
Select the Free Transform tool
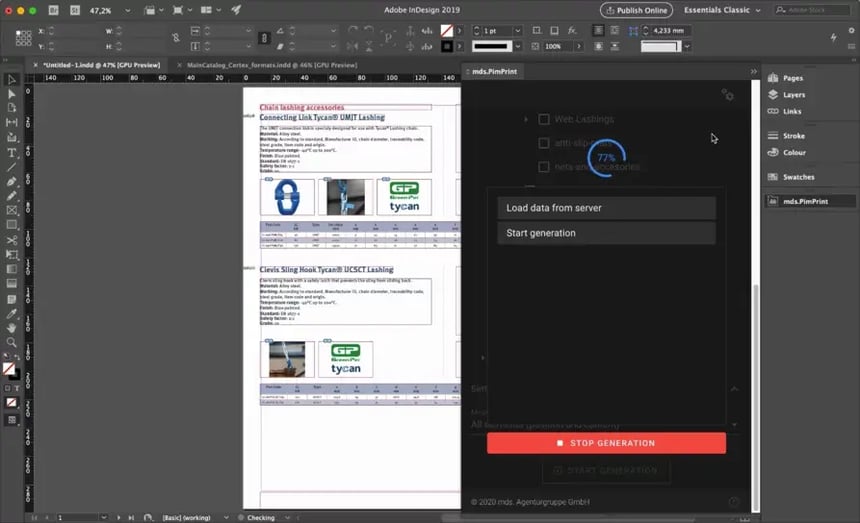click(11, 254)
